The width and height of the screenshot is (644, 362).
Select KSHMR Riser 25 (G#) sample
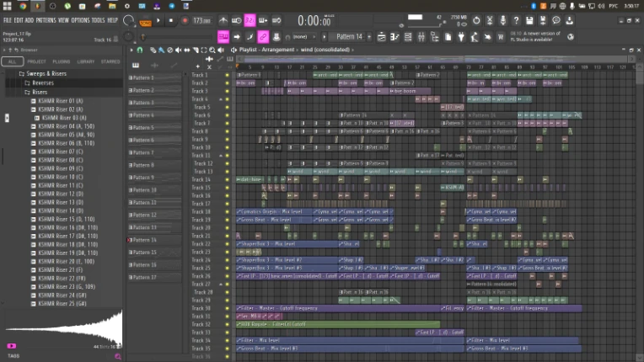[x=62, y=304]
